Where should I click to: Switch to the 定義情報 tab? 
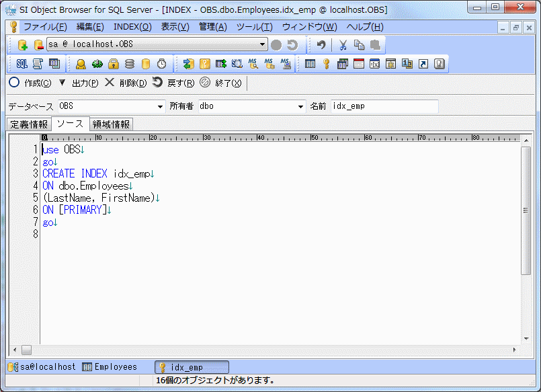(29, 124)
